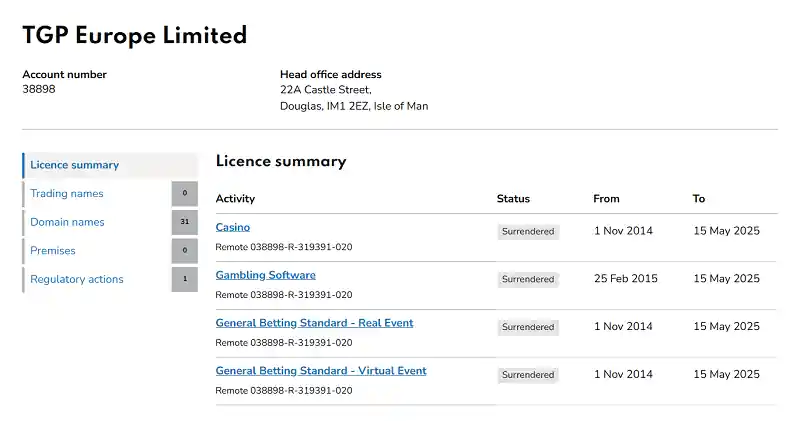The height and width of the screenshot is (421, 800).
Task: Click the Domain names count badge 31
Action: (185, 222)
